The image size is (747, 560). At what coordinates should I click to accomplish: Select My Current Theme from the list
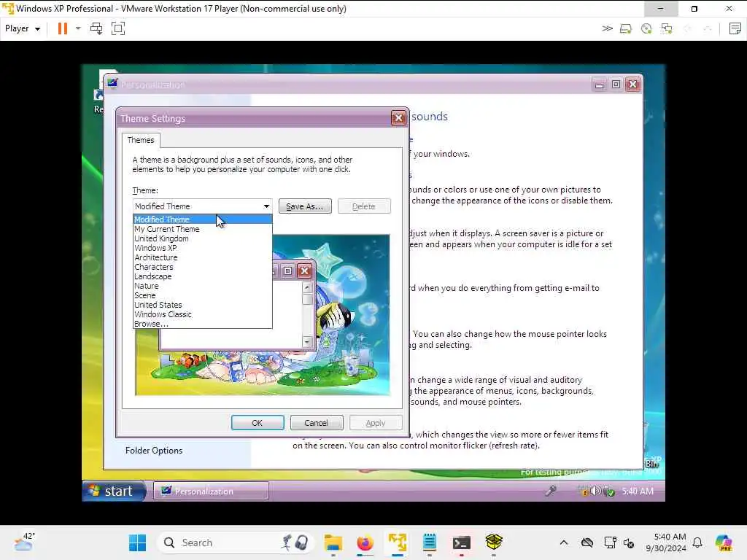(203, 228)
